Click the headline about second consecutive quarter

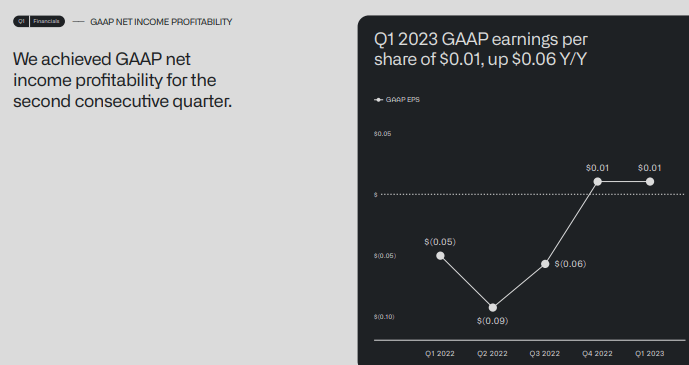tap(123, 80)
